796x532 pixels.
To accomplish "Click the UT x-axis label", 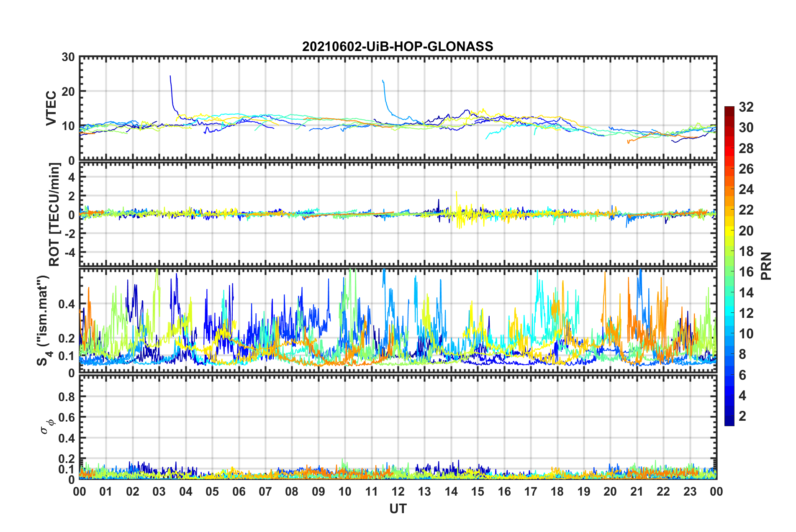I will coord(398,509).
